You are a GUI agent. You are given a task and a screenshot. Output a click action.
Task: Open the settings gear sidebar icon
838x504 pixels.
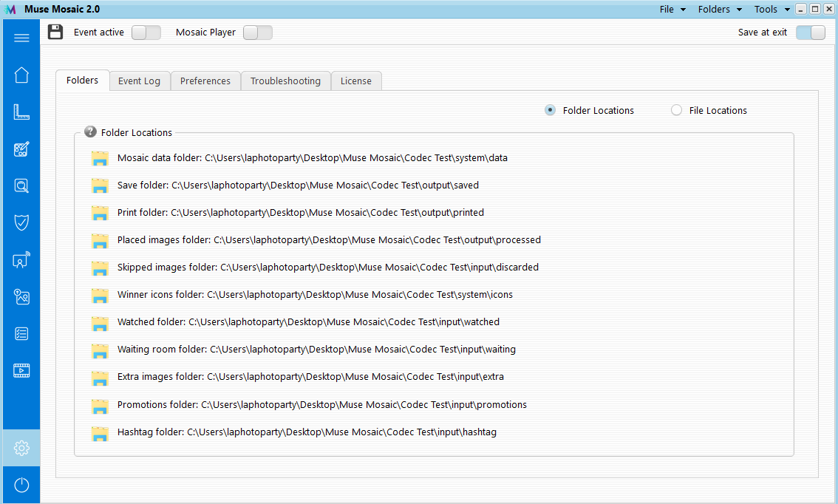(x=21, y=448)
